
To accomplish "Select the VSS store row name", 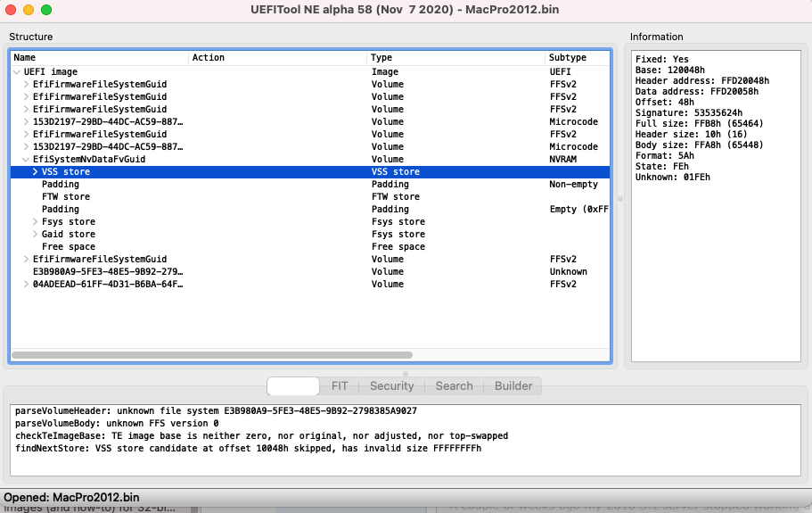I will (x=66, y=171).
